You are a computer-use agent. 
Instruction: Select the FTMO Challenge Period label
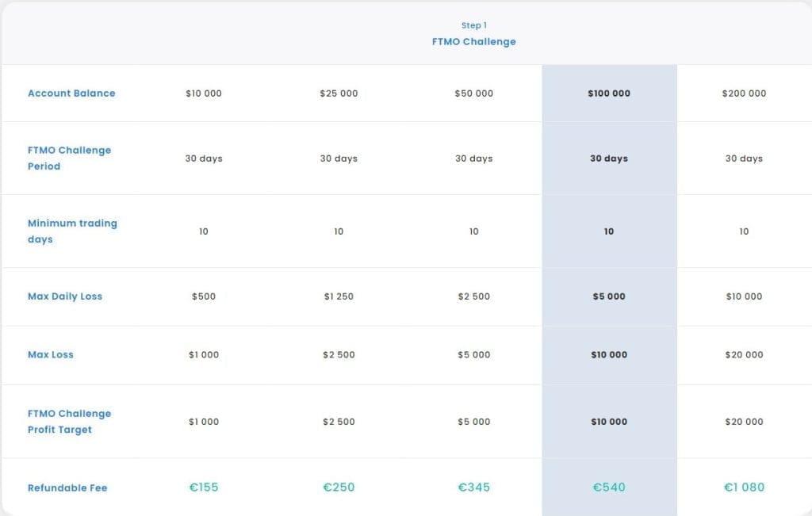click(x=69, y=158)
